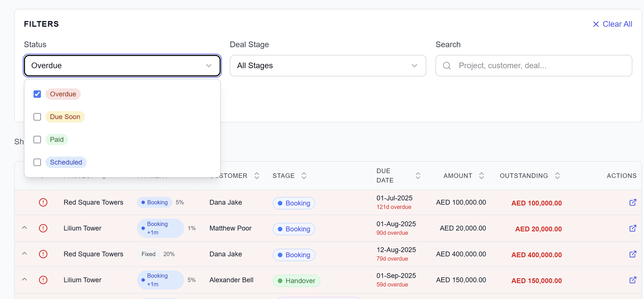
Task: Click the warning icon on Lilium Tower row
Action: coord(43,228)
